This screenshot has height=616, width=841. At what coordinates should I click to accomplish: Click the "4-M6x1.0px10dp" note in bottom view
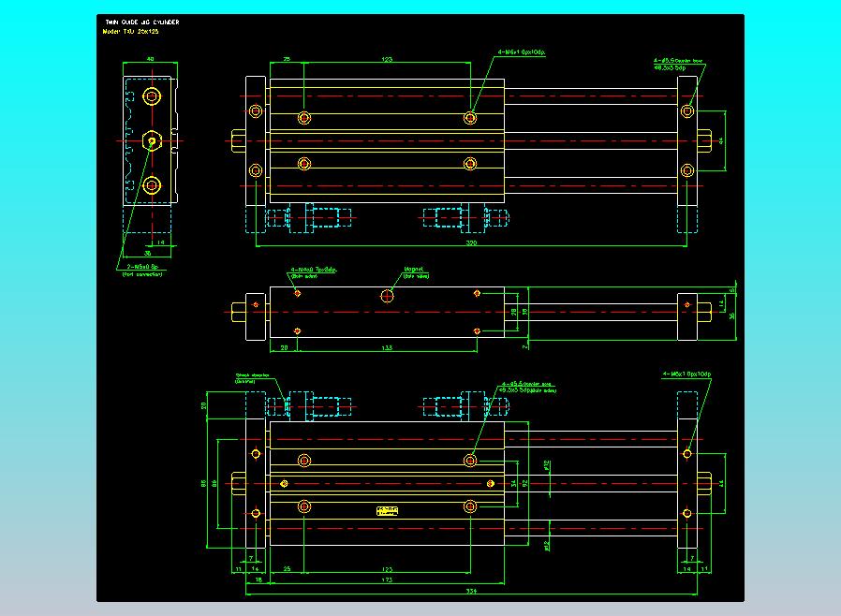coord(686,374)
